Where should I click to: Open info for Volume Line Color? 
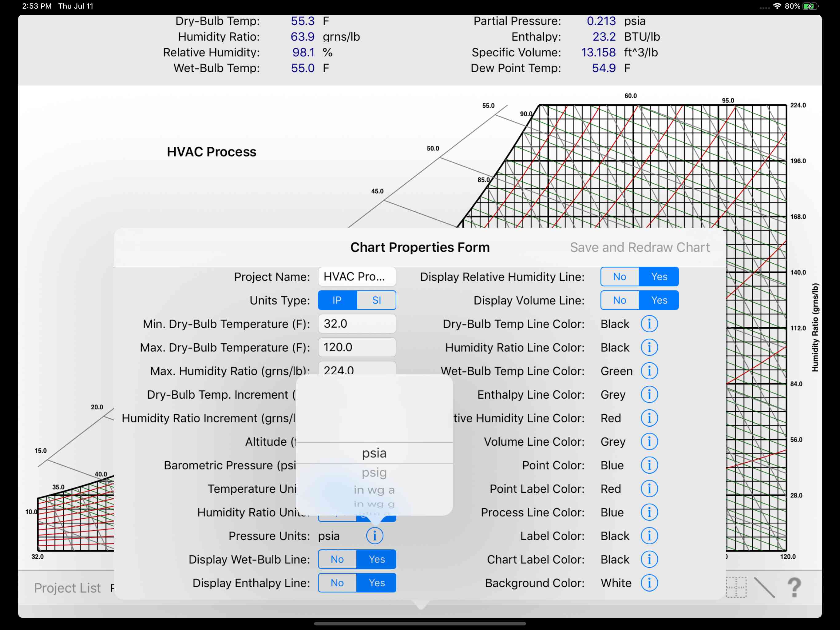click(x=649, y=441)
